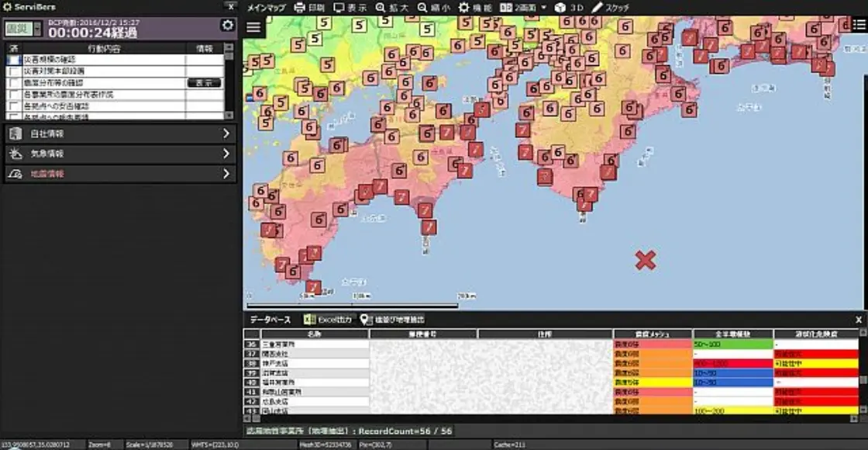Select the メインマップ menu item

[x=266, y=7]
